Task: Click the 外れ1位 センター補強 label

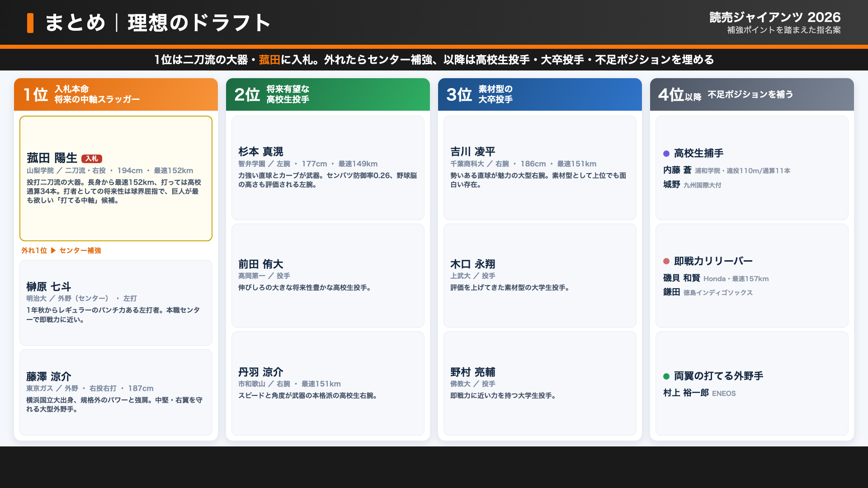Action: [x=61, y=250]
